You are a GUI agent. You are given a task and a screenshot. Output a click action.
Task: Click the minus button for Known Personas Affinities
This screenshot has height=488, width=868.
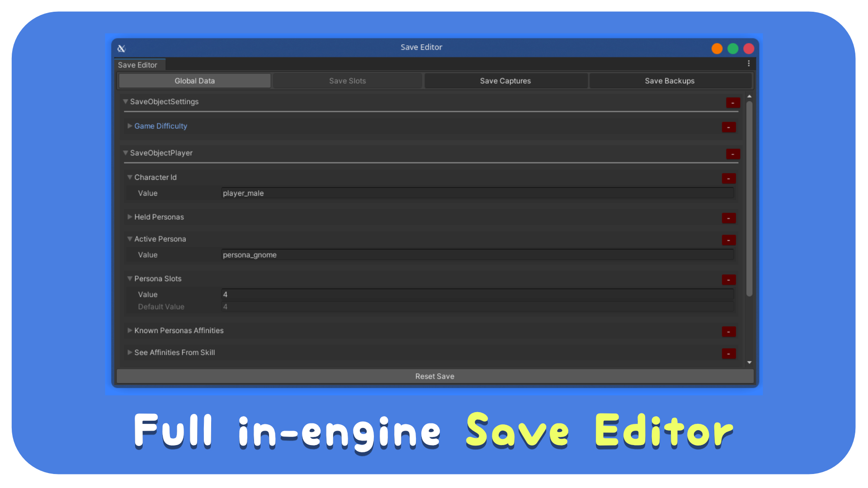click(x=728, y=332)
